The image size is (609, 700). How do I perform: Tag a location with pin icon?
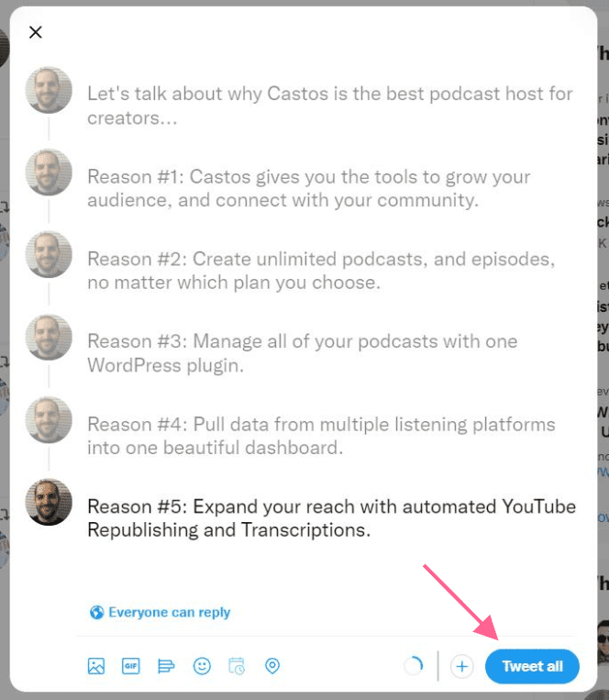coord(272,666)
